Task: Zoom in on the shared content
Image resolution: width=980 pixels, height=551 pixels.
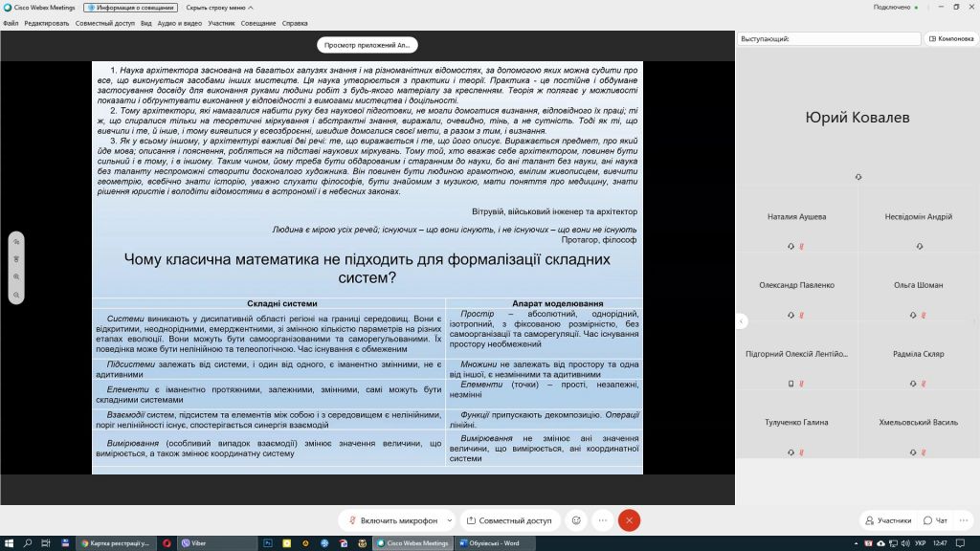Action: [16, 276]
